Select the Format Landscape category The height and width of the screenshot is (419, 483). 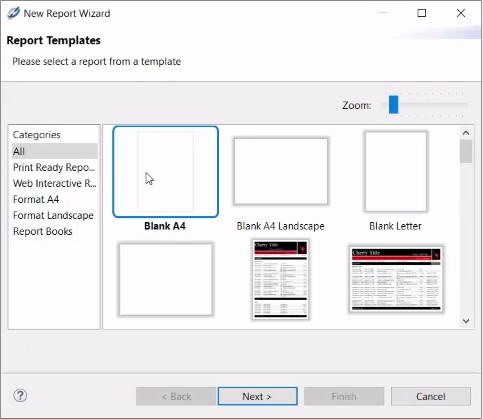54,215
